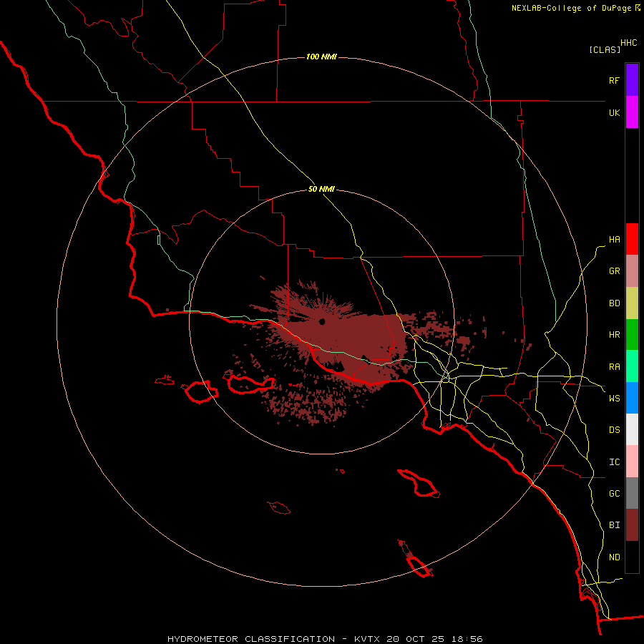Click the HR legend label
Viewport: 644px width, 644px height.
614,335
